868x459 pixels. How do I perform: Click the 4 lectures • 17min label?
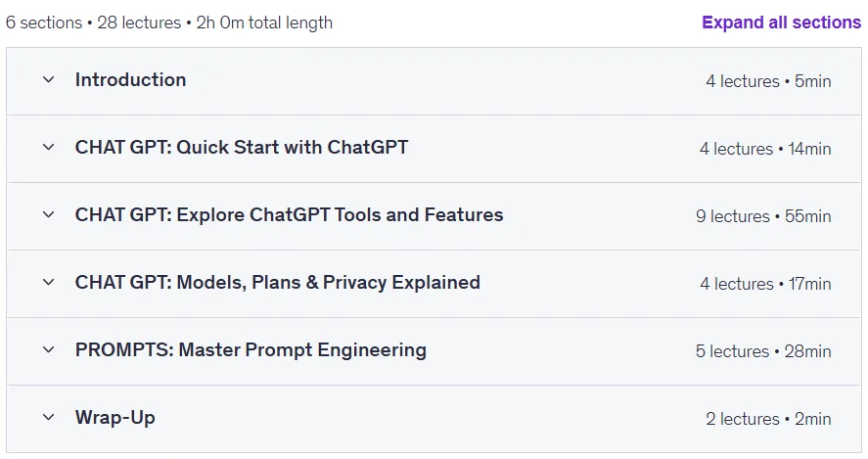(765, 284)
